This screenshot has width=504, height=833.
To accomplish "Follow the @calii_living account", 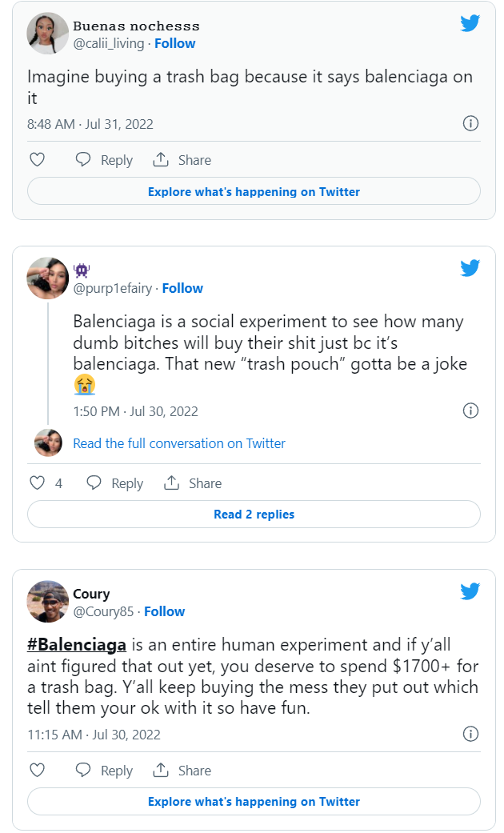I will pos(174,43).
